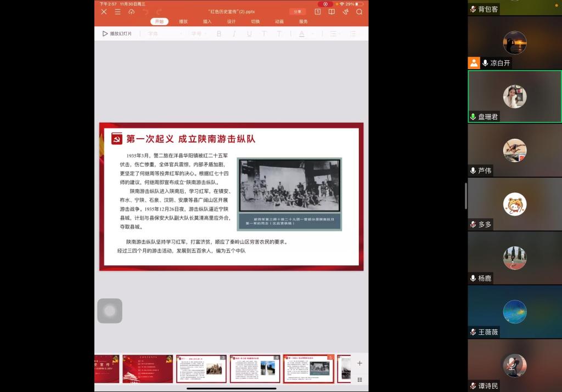Click the cloud upload icon
The image size is (562, 392).
(132, 12)
